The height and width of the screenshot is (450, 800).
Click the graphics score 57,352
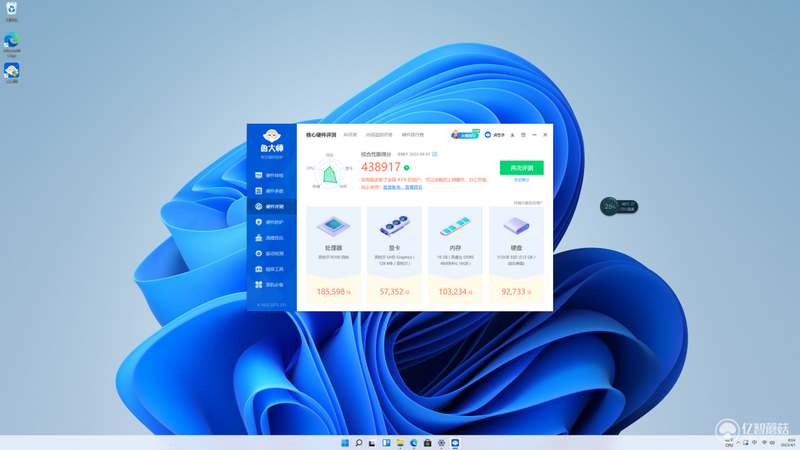coord(391,292)
